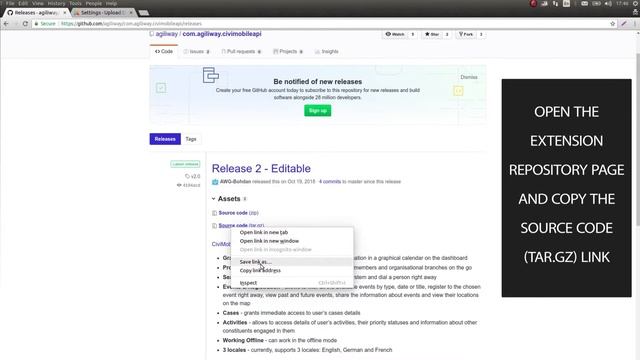The width and height of the screenshot is (640, 360).
Task: Close the Settings Upload tab
Action: pos(131,13)
